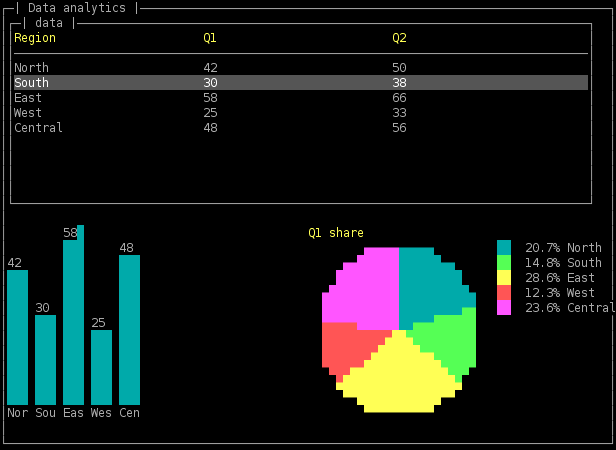Image resolution: width=616 pixels, height=450 pixels.
Task: Click the 20.7% North legend label
Action: click(x=563, y=248)
